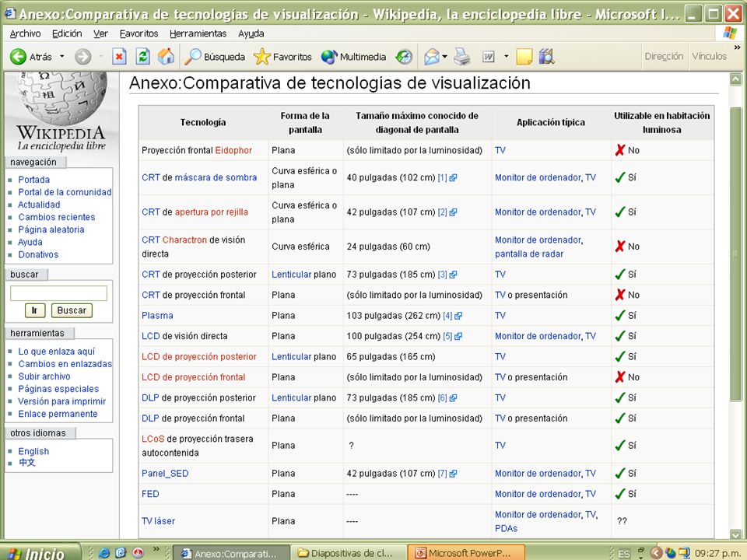The height and width of the screenshot is (560, 747).
Task: Switch to the 中文 language version
Action: click(x=26, y=462)
